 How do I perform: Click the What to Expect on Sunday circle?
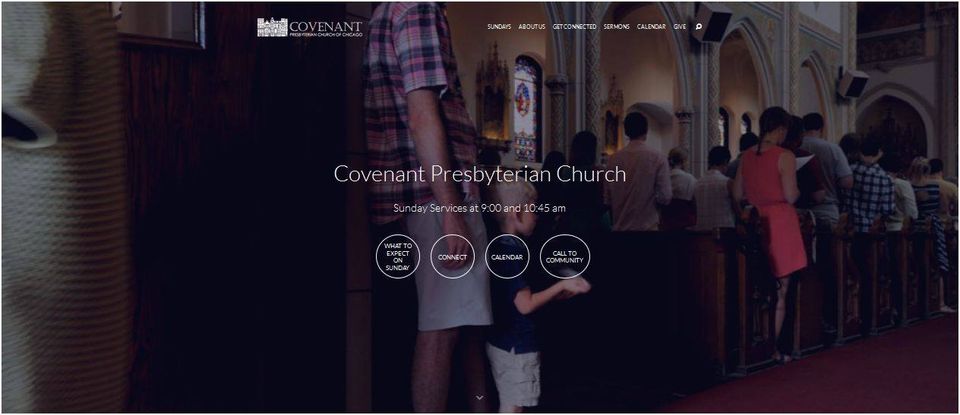pyautogui.click(x=398, y=256)
